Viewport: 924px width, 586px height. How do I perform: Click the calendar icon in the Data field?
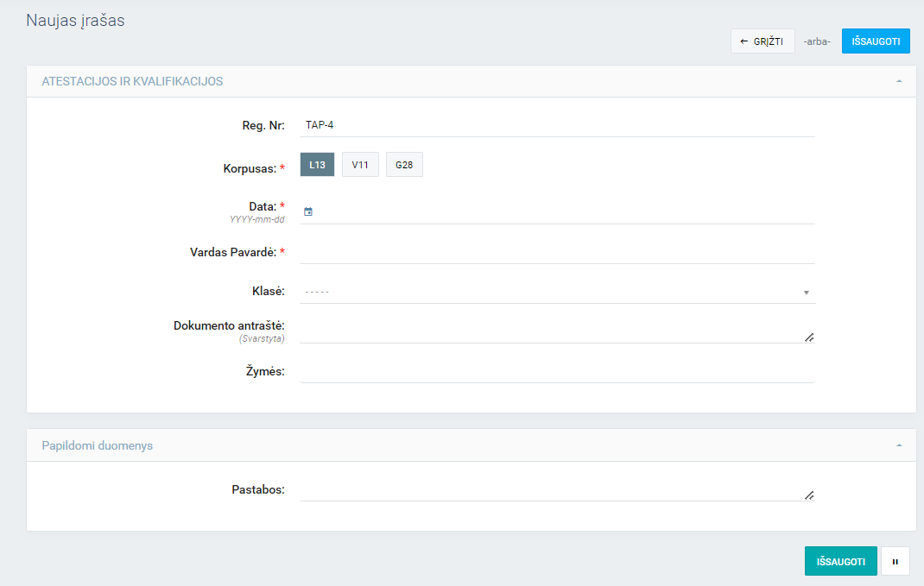[x=308, y=211]
